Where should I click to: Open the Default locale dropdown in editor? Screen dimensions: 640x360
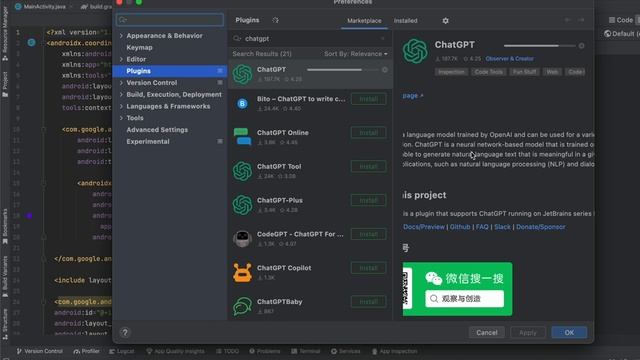tap(621, 33)
